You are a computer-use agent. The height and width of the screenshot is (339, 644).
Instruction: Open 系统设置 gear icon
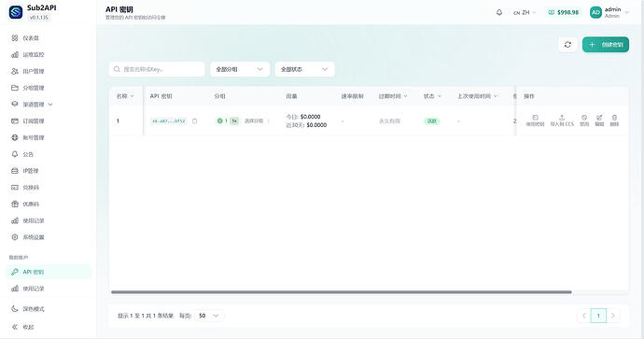coord(15,237)
